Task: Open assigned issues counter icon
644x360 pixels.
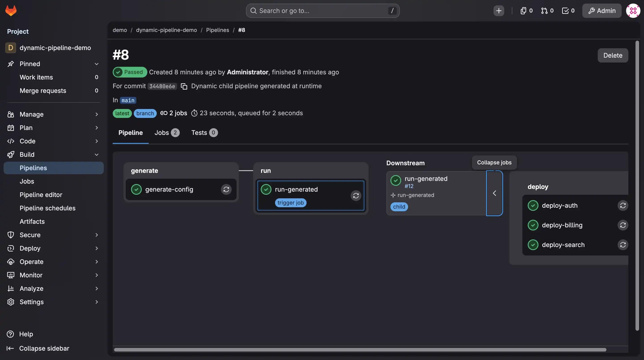Action: pyautogui.click(x=527, y=11)
